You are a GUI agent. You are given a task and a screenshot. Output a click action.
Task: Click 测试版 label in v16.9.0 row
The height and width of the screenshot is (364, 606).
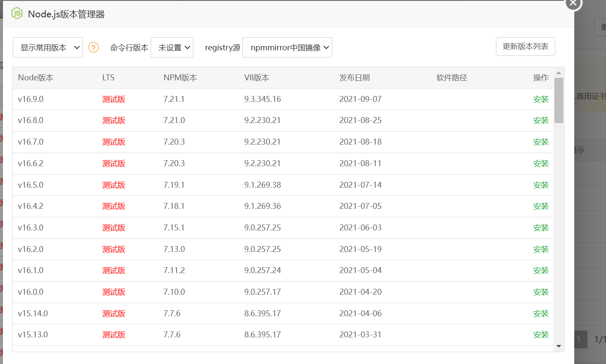coord(114,99)
